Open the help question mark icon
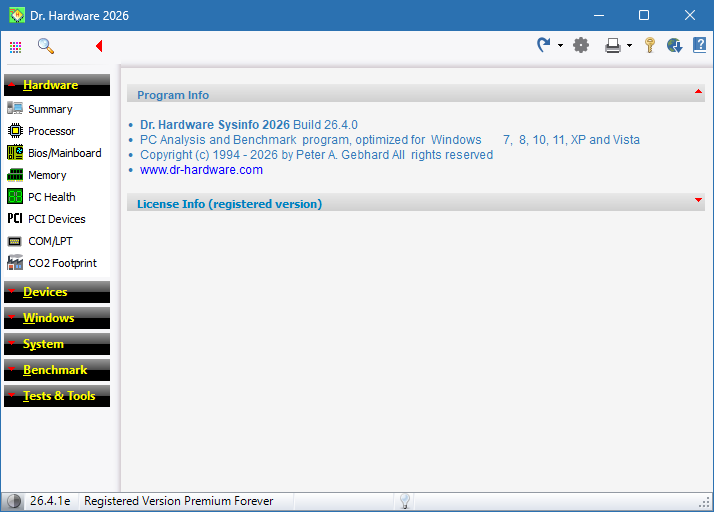Viewport: 714px width, 512px height. pos(699,46)
